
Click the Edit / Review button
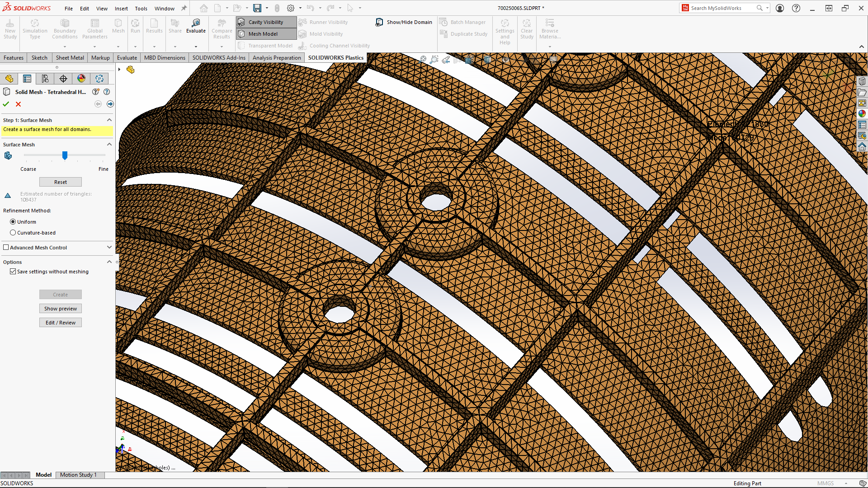click(60, 322)
